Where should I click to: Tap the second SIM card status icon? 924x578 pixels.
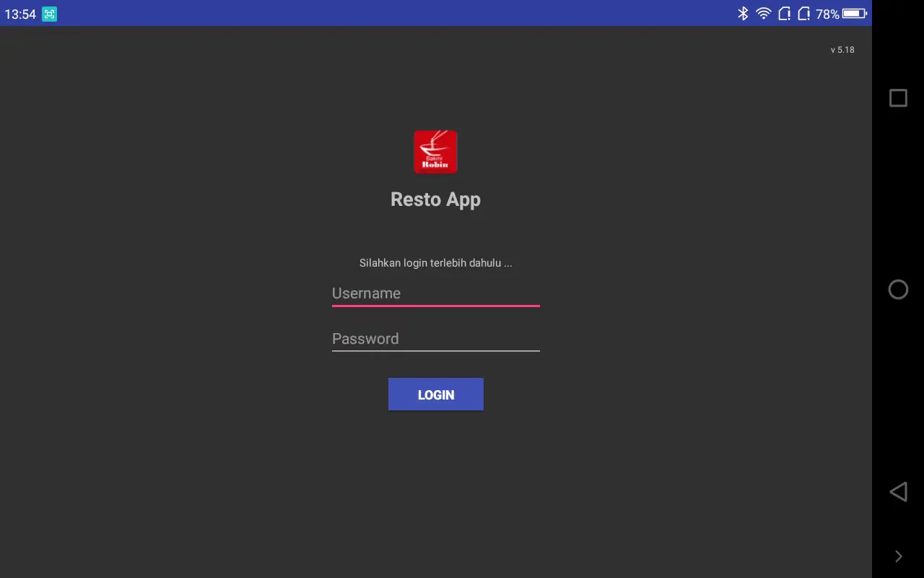pos(803,13)
